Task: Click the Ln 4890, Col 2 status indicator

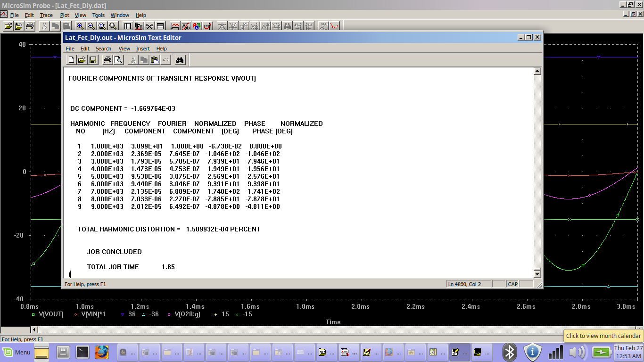Action: tap(468, 284)
